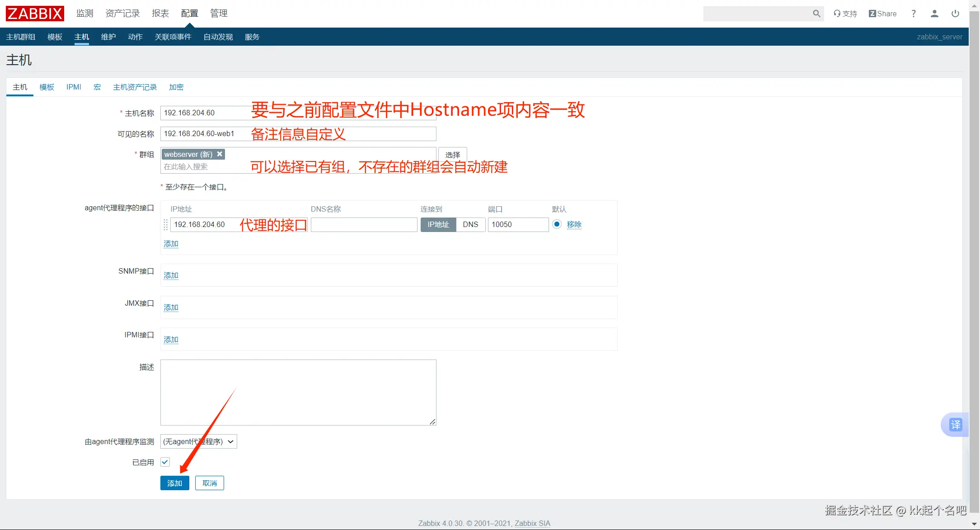Remove the webserver group tag
The height and width of the screenshot is (530, 980).
220,154
